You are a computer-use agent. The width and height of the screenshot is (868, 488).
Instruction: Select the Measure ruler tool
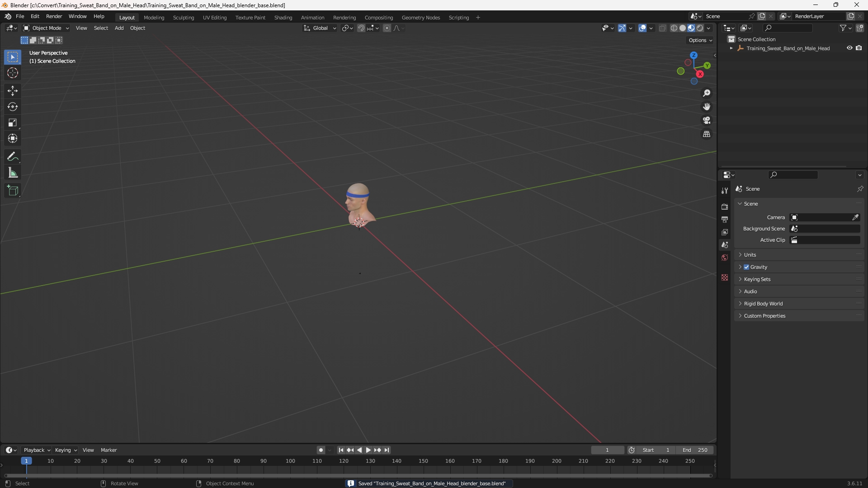(13, 173)
